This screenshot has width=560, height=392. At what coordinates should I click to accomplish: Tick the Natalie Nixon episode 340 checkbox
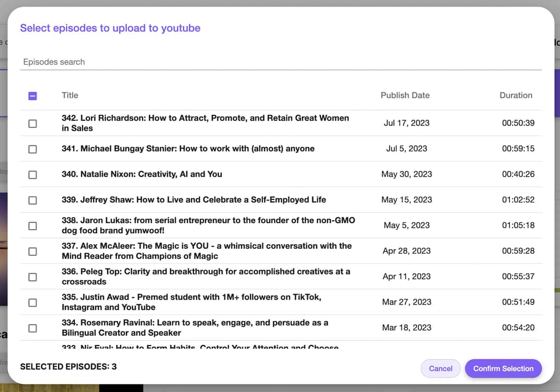click(32, 175)
